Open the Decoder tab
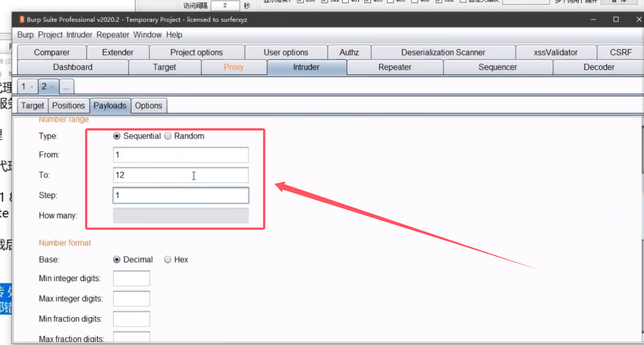Screen dimensions: 644x345 [599, 67]
